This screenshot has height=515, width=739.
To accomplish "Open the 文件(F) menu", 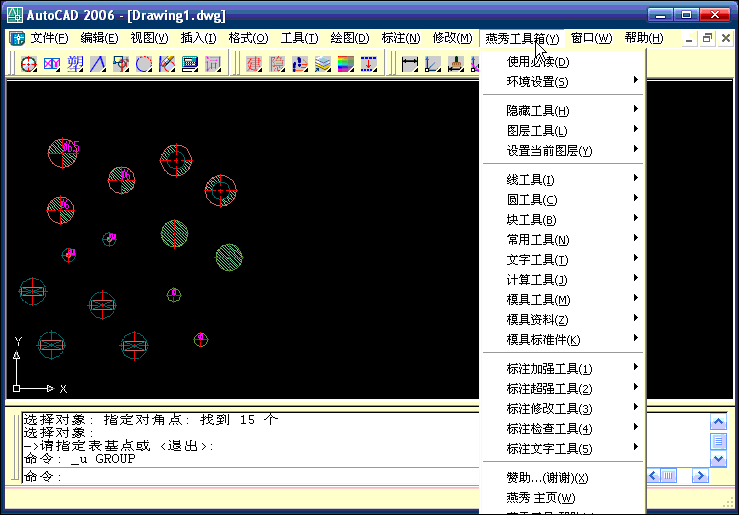I will pos(49,38).
